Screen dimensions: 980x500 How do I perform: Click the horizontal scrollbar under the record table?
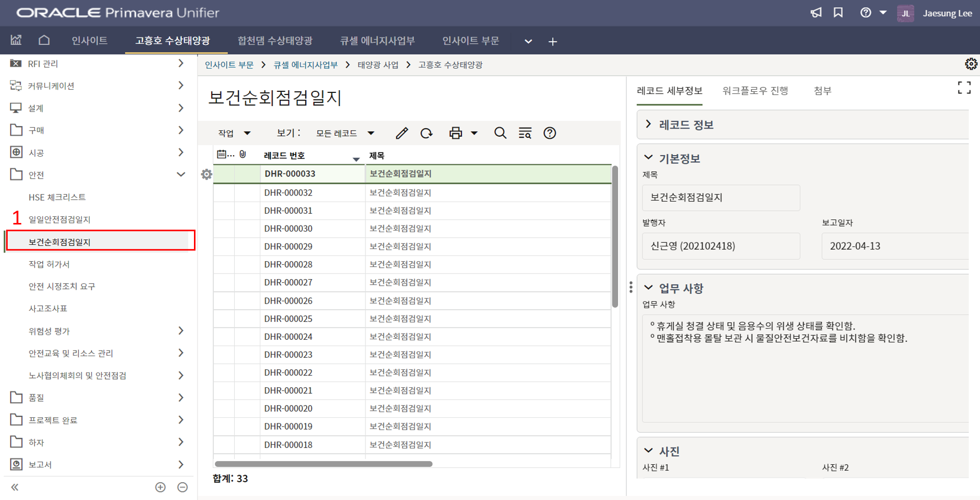point(324,464)
